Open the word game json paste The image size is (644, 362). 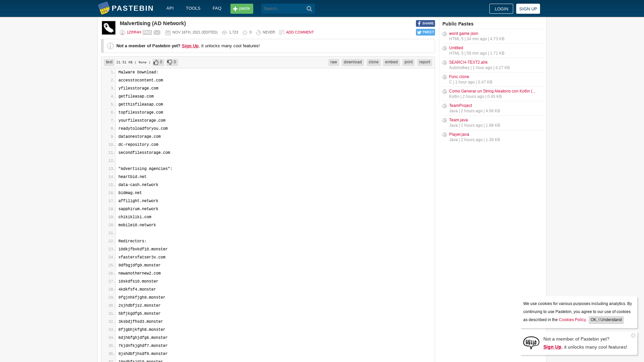coord(464,34)
